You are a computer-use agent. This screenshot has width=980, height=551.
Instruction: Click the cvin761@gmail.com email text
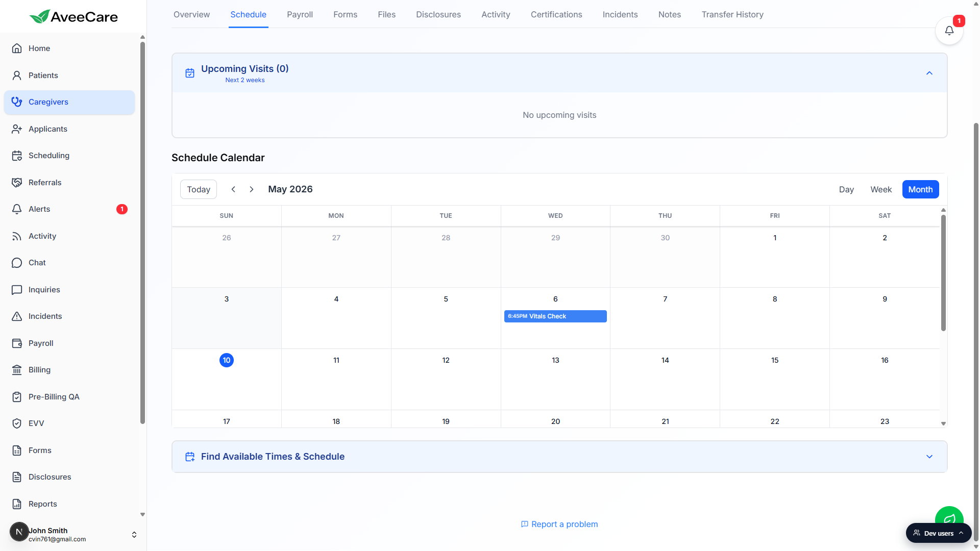57,539
